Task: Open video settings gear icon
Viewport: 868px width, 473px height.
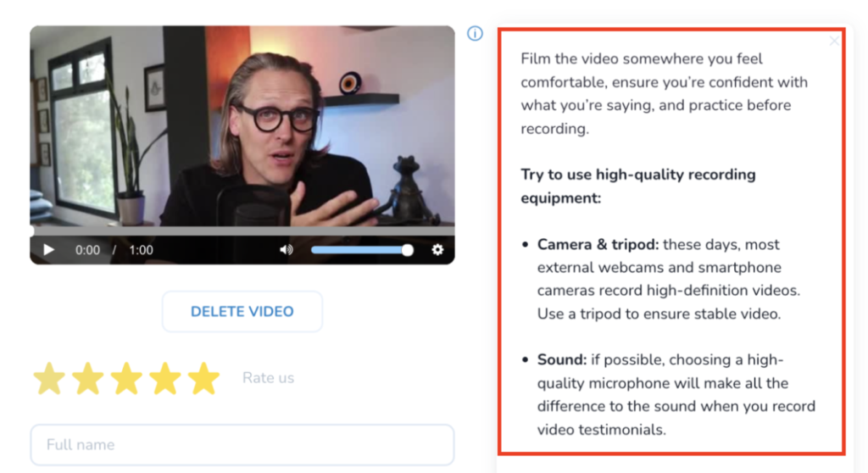Action: point(437,250)
